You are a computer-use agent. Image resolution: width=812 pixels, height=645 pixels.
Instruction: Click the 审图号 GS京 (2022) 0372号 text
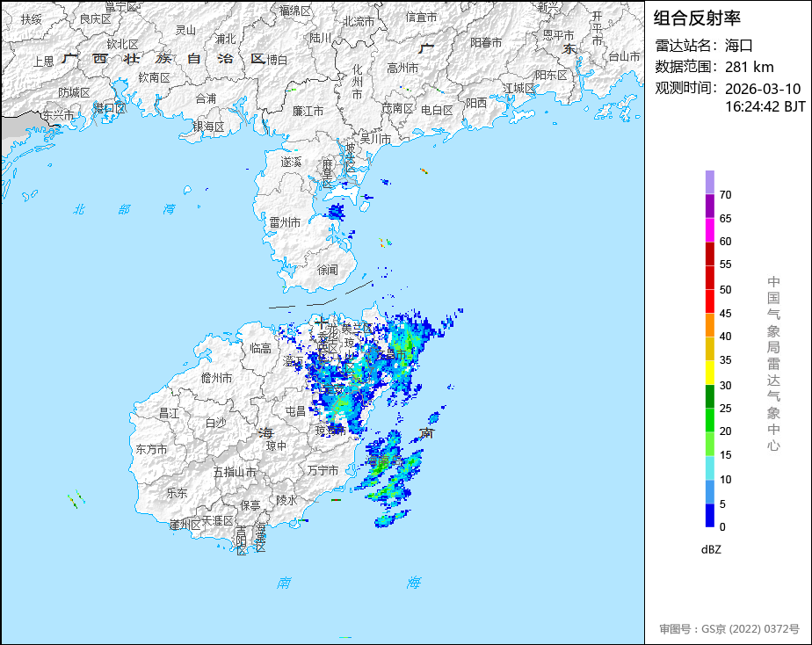729,629
